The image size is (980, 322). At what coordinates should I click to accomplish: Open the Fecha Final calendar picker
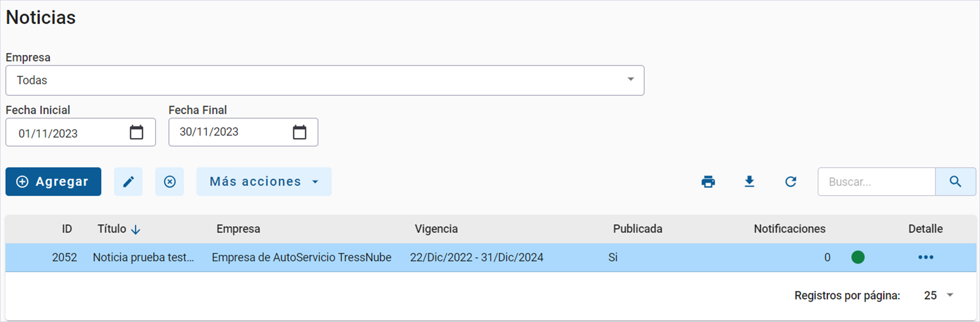[299, 133]
